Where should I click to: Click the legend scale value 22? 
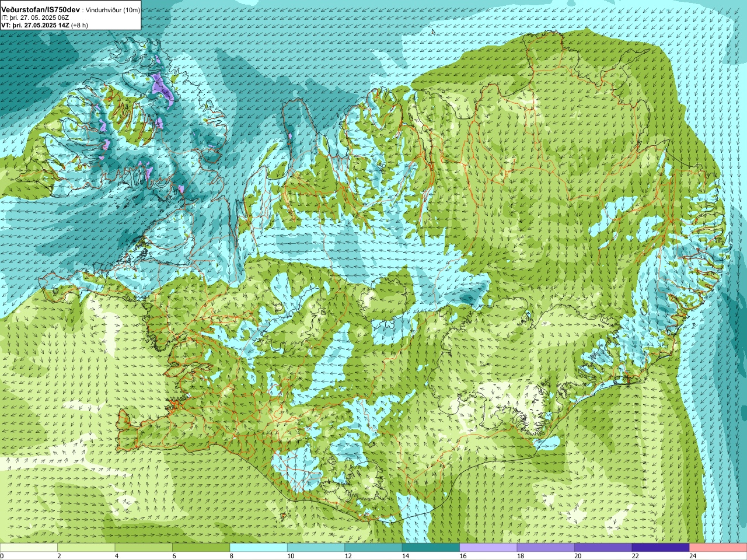(x=635, y=556)
